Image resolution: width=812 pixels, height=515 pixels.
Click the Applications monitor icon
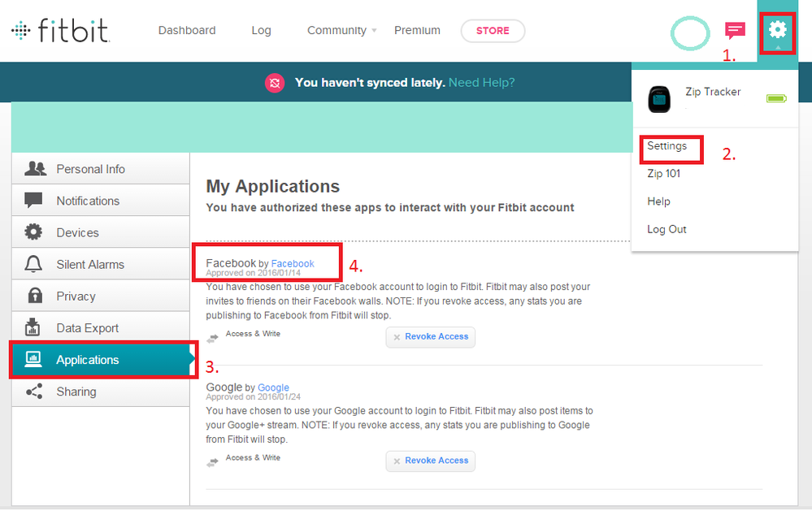click(x=33, y=359)
